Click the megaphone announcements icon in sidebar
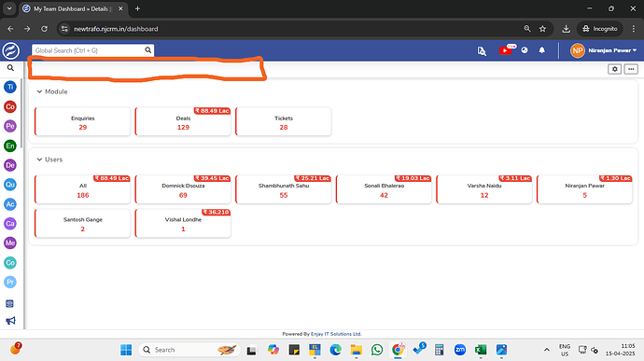644x361 pixels. [10, 320]
